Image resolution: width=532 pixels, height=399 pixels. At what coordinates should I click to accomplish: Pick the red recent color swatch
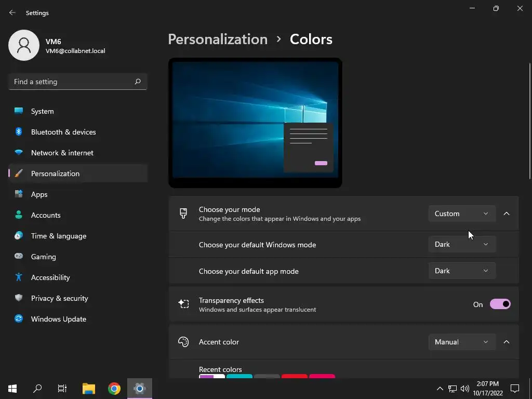[294, 376]
